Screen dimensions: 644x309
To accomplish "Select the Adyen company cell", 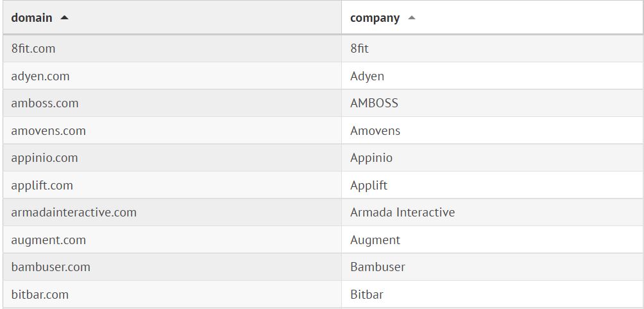I will point(367,76).
